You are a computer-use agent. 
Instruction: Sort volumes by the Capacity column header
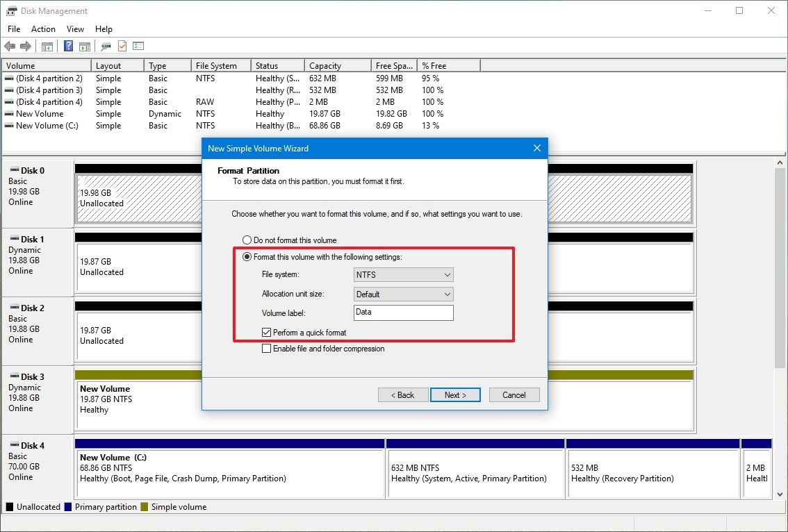336,65
